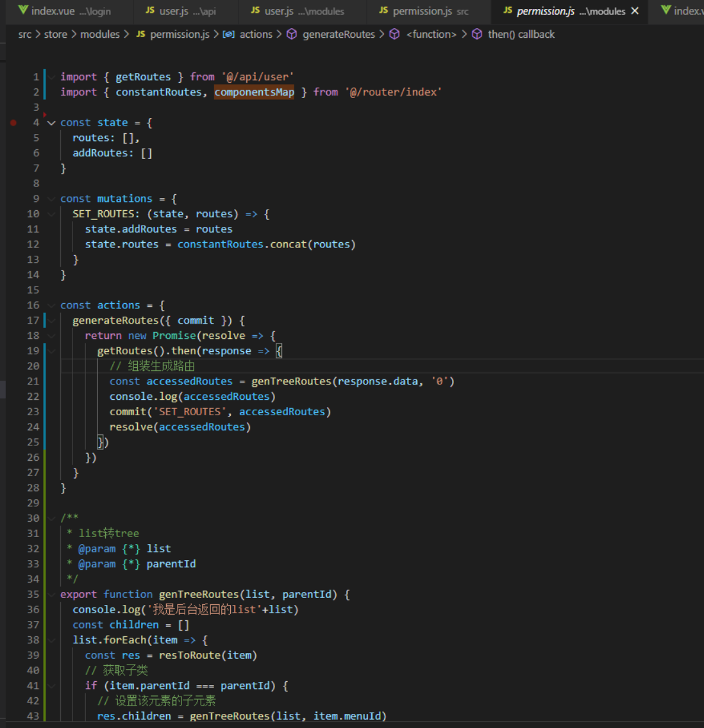
Task: Click 'store' breadcrumb segment
Action: [x=56, y=35]
